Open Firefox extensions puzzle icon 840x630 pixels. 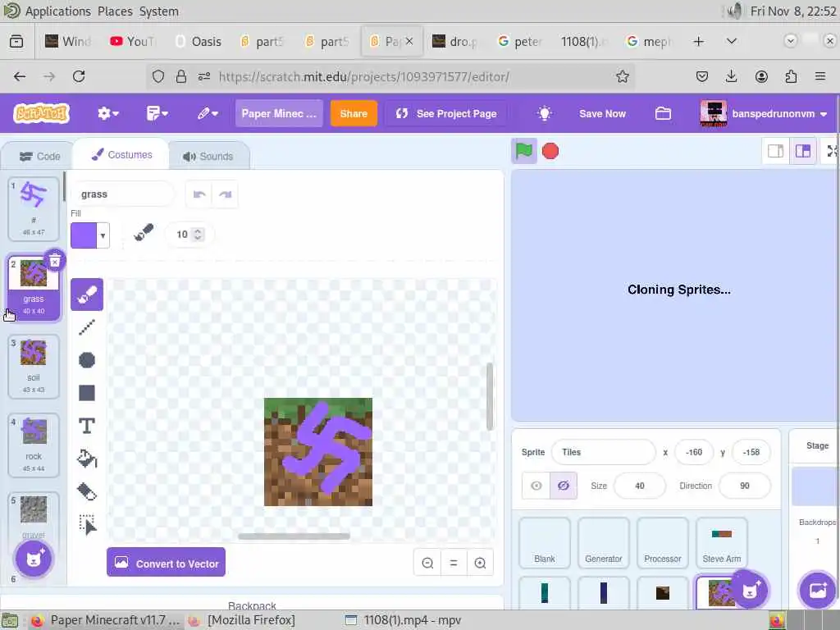click(791, 76)
